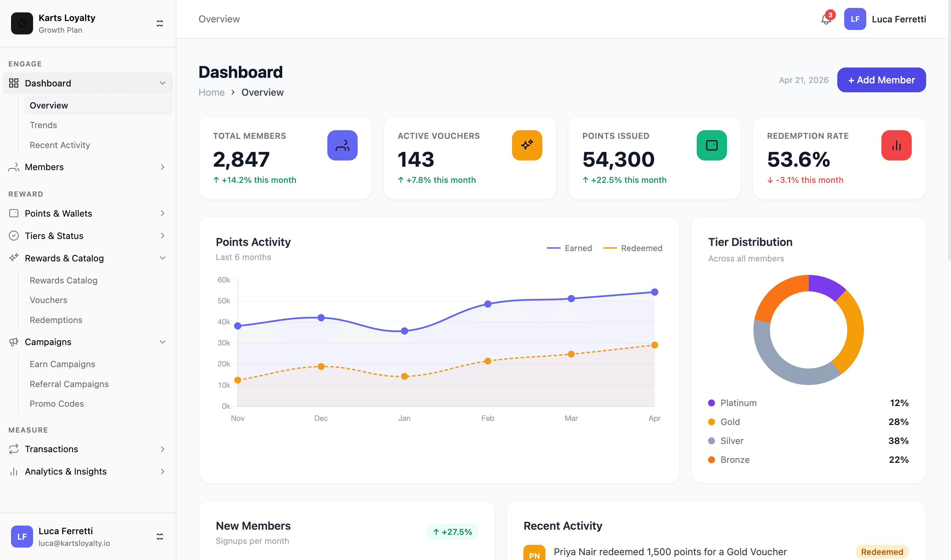Toggle the Earned series in chart legend
The image size is (951, 560).
click(x=570, y=248)
